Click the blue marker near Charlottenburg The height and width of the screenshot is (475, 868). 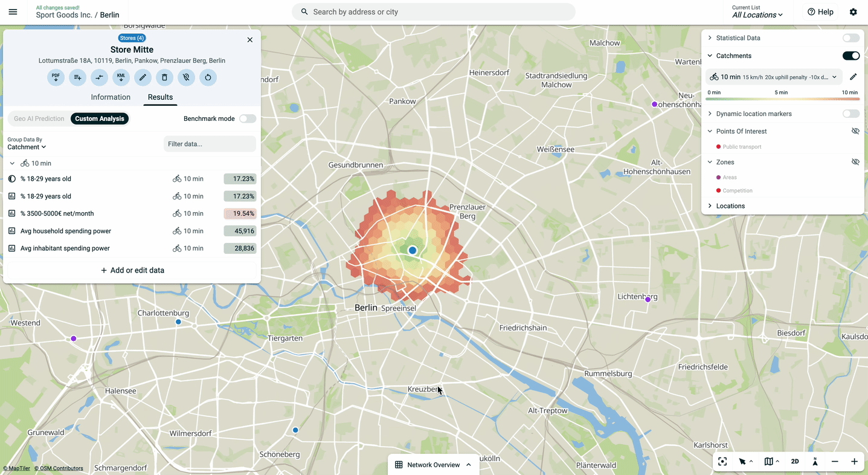tap(178, 322)
